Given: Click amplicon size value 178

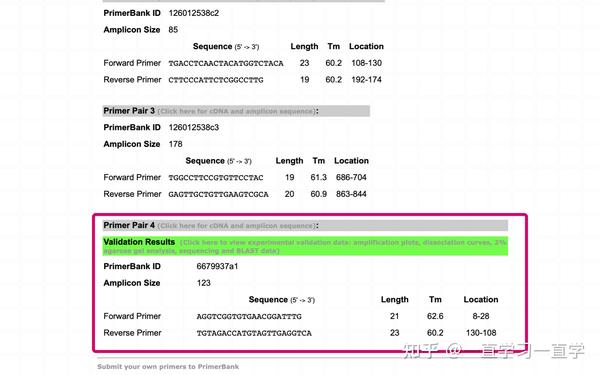Looking at the screenshot, I should coord(175,144).
